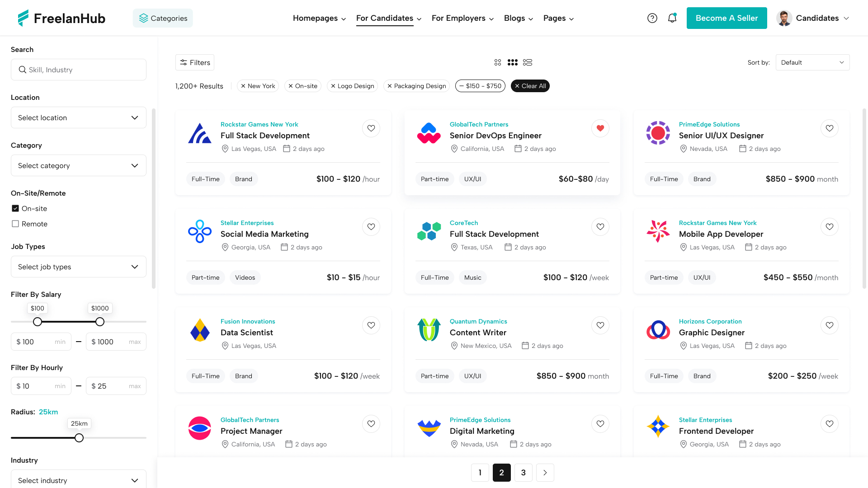The height and width of the screenshot is (488, 868).
Task: Open the Select location dropdown
Action: [78, 117]
